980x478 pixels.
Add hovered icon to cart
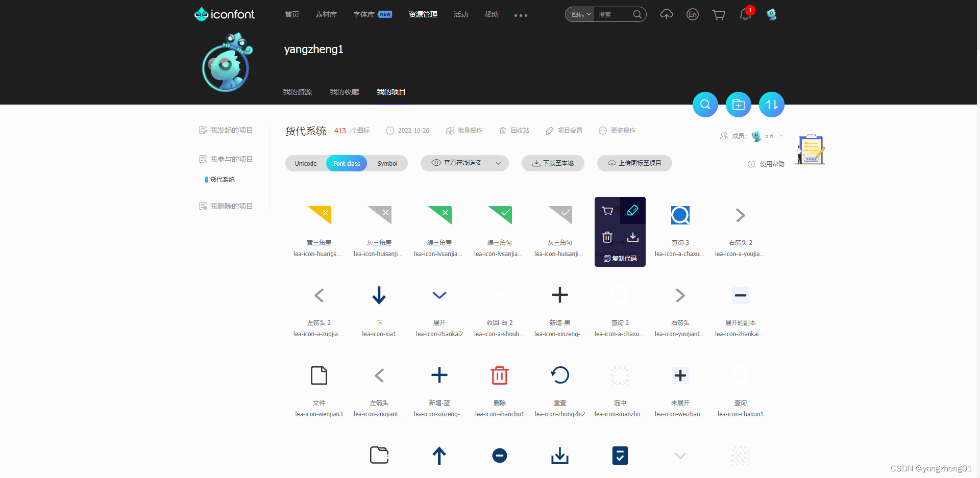coord(607,210)
